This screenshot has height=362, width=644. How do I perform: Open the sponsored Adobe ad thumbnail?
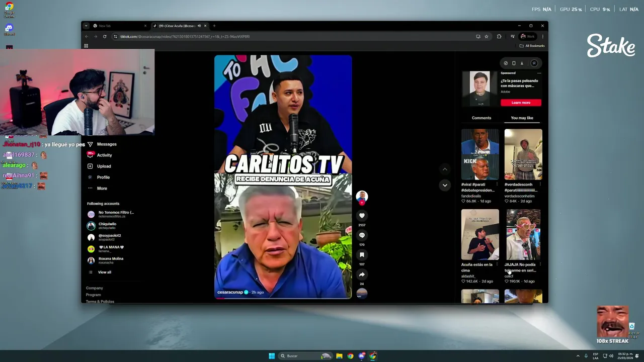click(479, 88)
